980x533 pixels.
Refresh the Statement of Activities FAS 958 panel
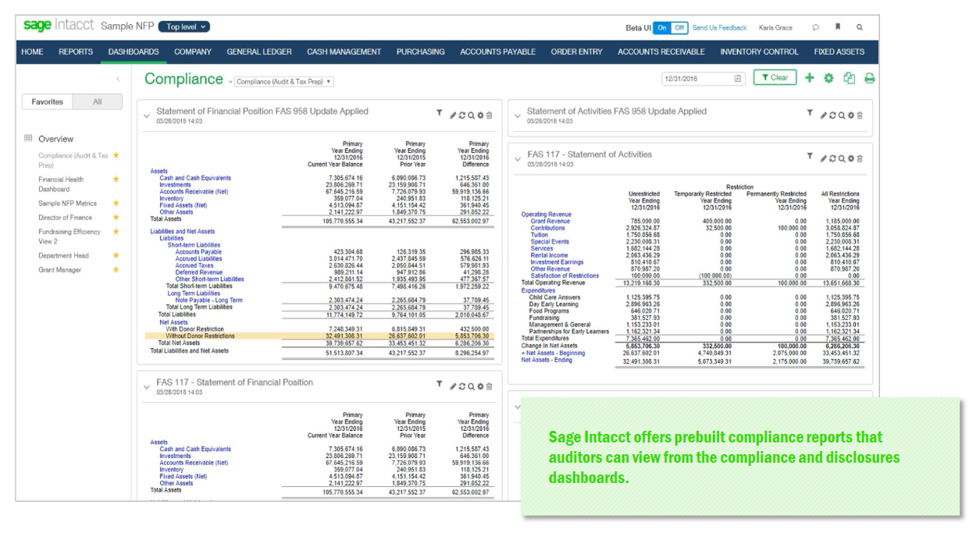point(832,115)
